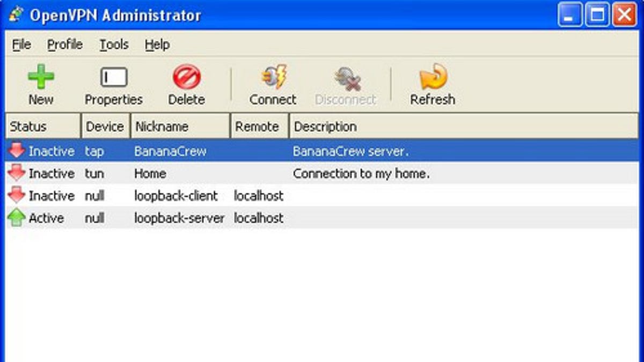Click the Connect plug icon
This screenshot has height=362, width=644.
273,77
